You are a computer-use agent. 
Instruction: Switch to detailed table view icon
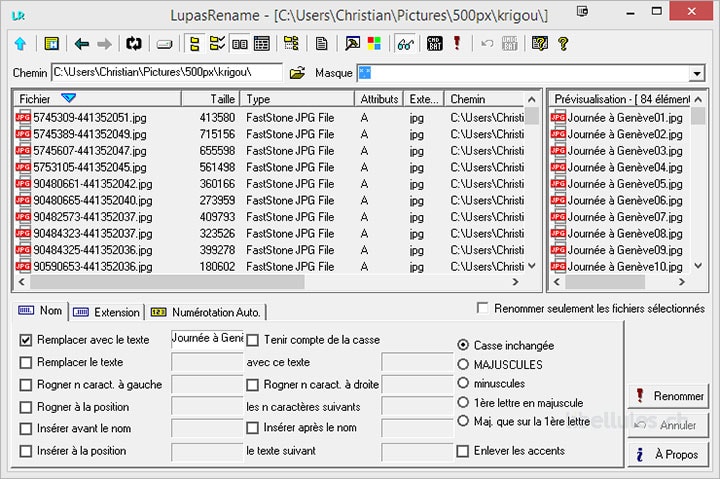click(x=262, y=44)
